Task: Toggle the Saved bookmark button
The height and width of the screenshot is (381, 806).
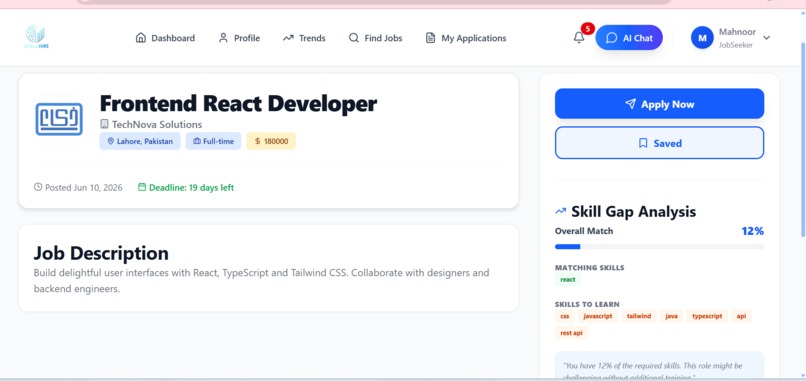Action: [x=660, y=143]
